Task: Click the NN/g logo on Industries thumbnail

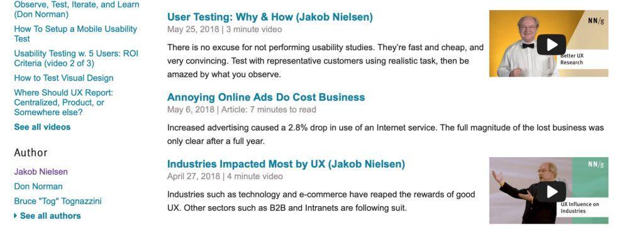Action: (x=596, y=164)
